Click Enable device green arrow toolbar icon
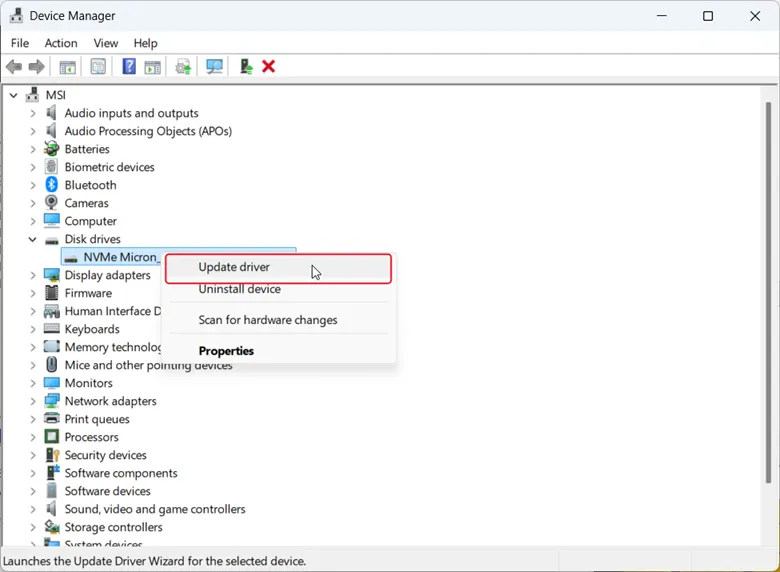This screenshot has height=572, width=780. (246, 66)
